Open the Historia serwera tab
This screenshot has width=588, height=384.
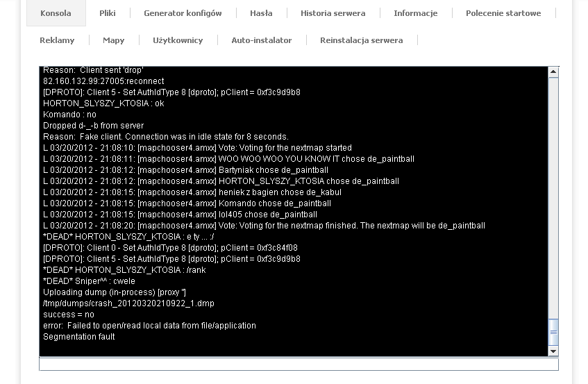pyautogui.click(x=333, y=13)
